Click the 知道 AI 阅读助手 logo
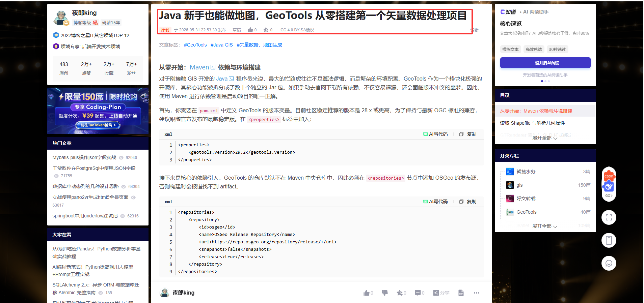 click(x=508, y=12)
